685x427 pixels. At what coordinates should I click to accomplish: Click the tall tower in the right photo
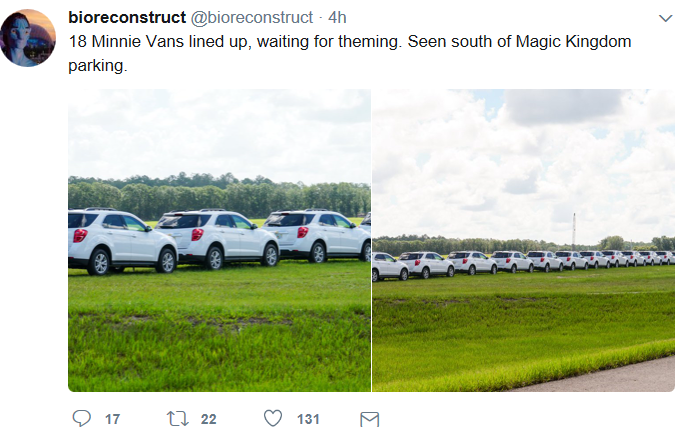pos(574,230)
